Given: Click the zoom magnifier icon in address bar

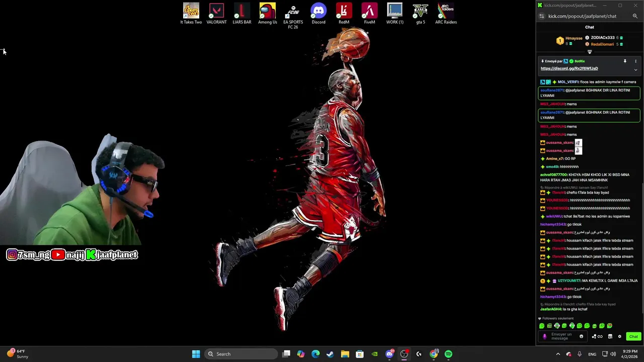Looking at the screenshot, I should tap(635, 16).
